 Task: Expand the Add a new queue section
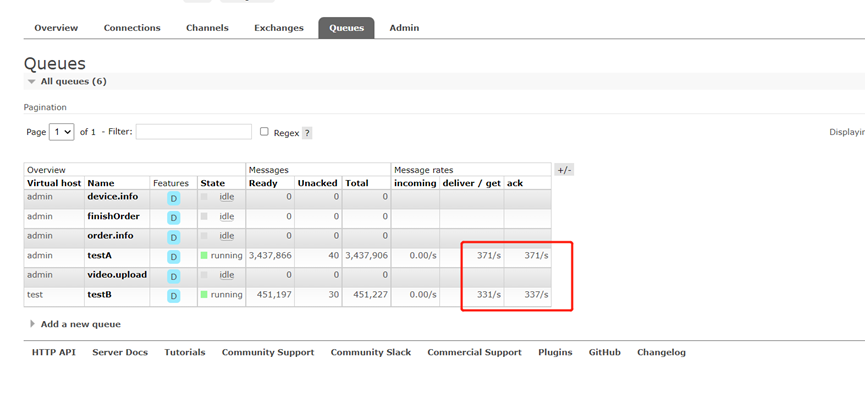(x=75, y=324)
